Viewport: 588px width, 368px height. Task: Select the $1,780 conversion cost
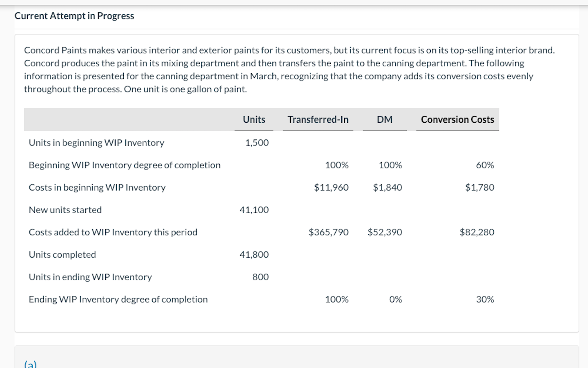(480, 188)
